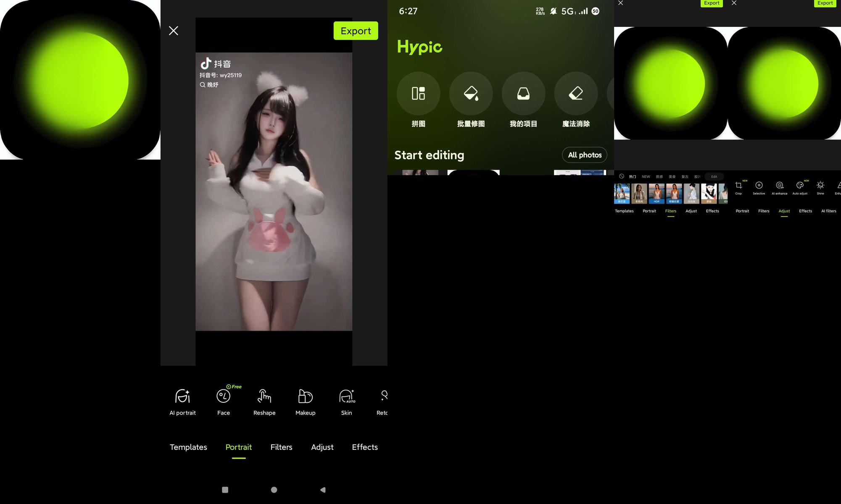Open 批量修图 batch edit
Screen dimensions: 841x504
471,94
